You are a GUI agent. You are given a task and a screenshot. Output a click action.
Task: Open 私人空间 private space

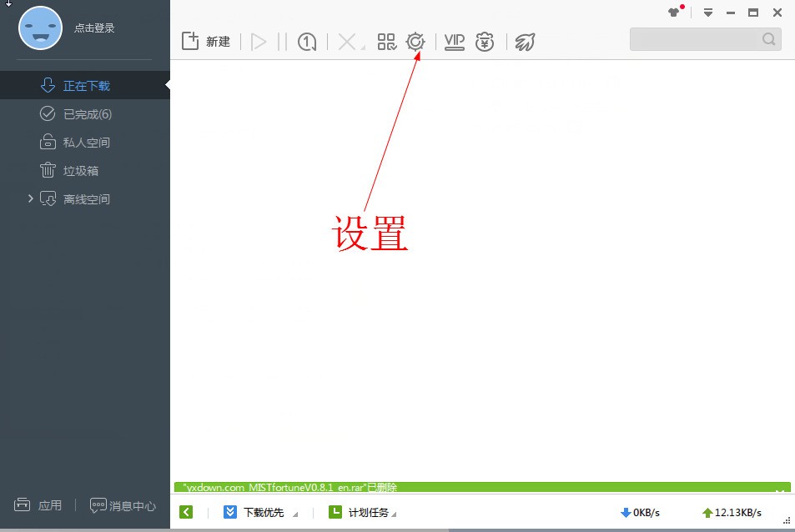point(75,143)
